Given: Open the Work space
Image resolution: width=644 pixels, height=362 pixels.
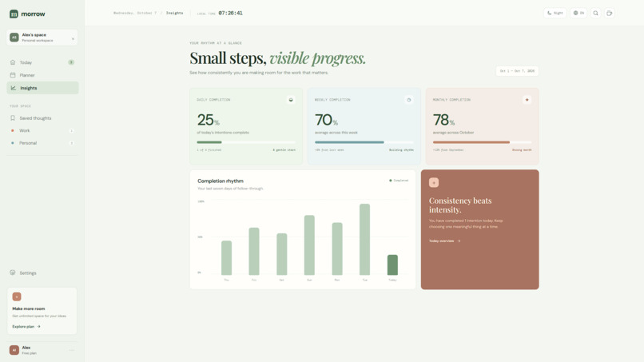Looking at the screenshot, I should pyautogui.click(x=42, y=131).
